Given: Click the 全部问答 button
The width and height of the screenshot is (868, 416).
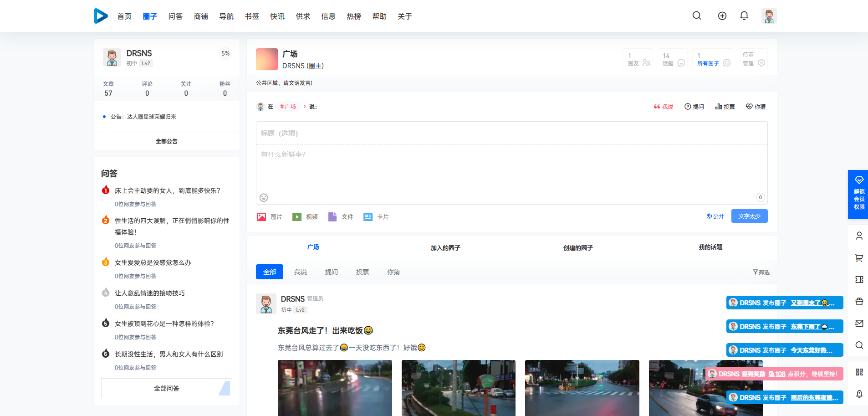Looking at the screenshot, I should (x=167, y=388).
